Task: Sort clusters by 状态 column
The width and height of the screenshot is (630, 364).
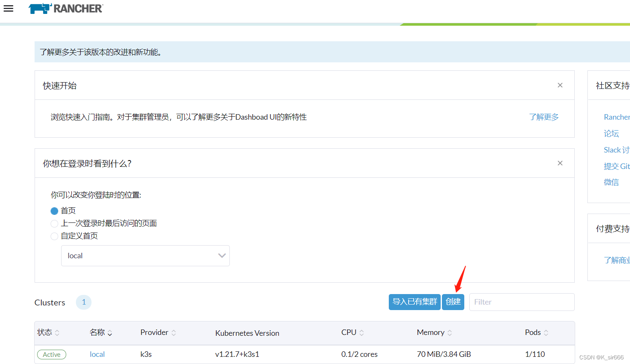Action: coord(48,333)
